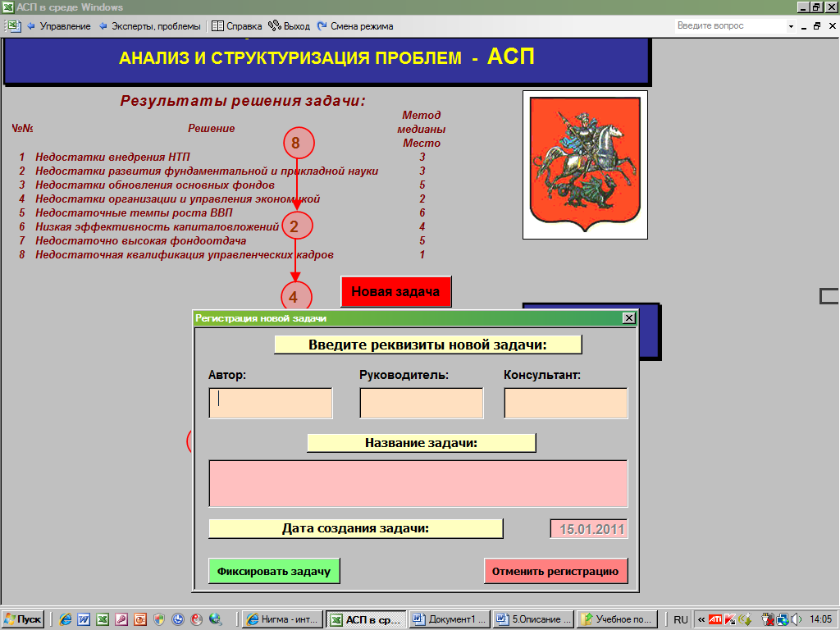
Task: Expand hidden tray icons chevron
Action: coord(701,619)
